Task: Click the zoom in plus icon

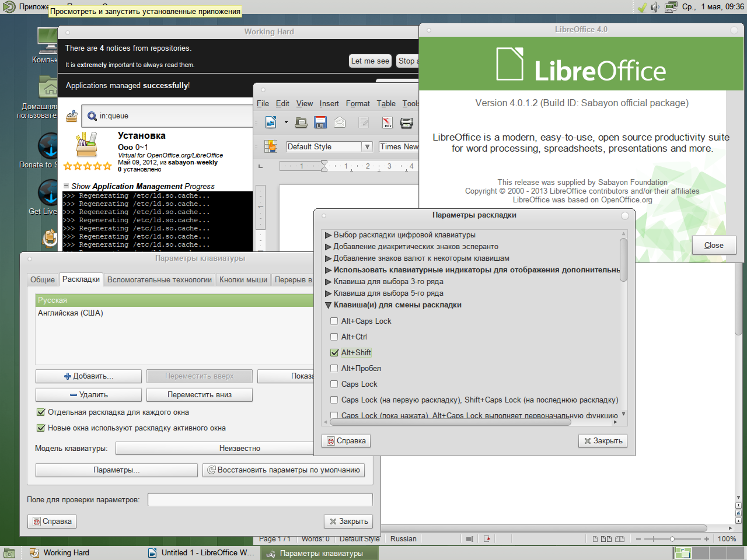Action: (707, 539)
